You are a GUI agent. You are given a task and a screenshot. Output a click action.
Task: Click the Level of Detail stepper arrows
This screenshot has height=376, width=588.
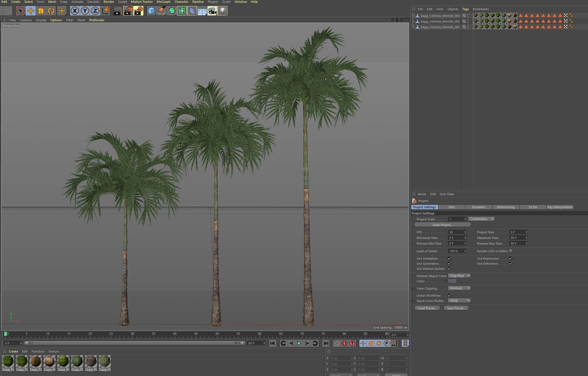click(465, 251)
